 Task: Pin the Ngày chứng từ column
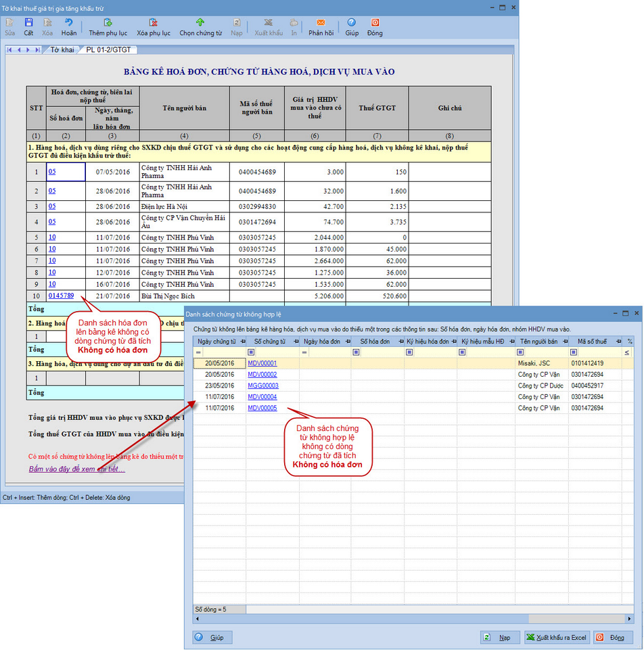(243, 342)
